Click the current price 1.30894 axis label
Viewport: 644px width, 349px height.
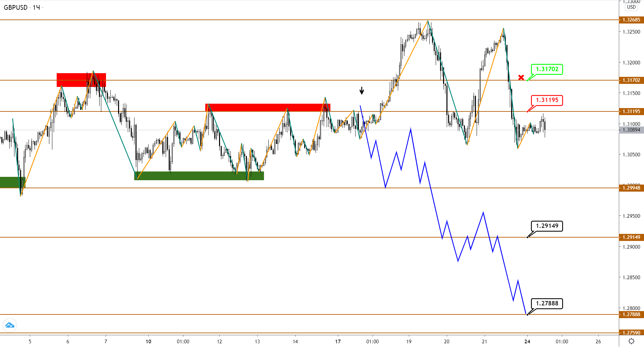pos(631,130)
